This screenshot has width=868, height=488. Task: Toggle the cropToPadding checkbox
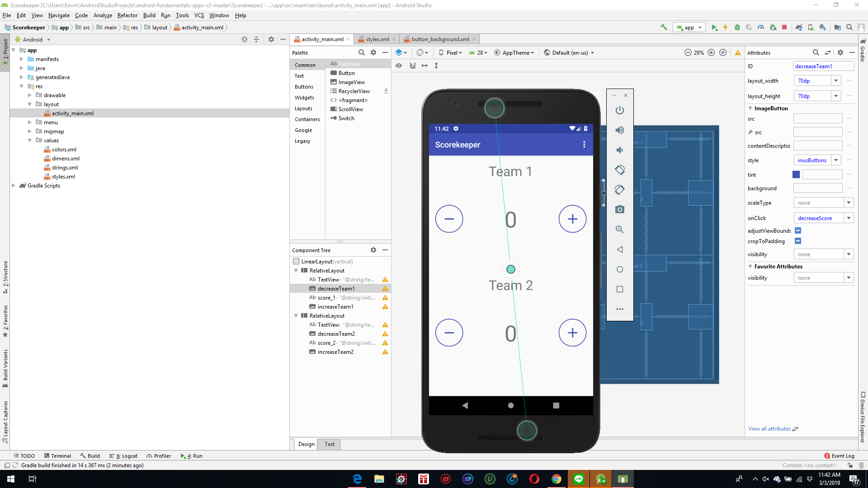coord(798,241)
